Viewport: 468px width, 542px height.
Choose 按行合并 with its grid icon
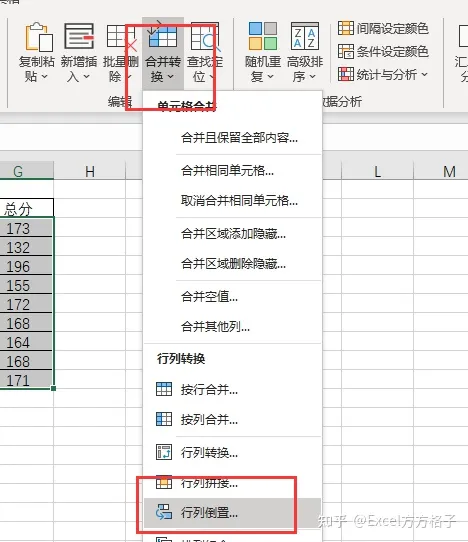pos(197,390)
